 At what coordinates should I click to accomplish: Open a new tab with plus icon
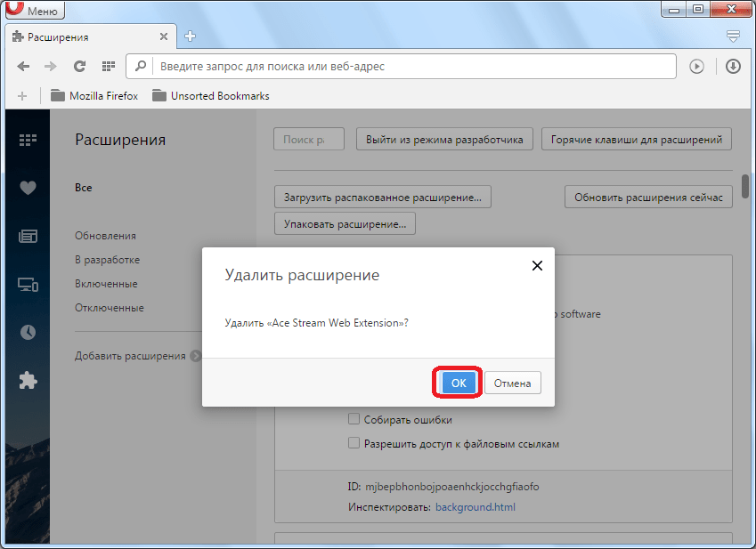point(190,36)
